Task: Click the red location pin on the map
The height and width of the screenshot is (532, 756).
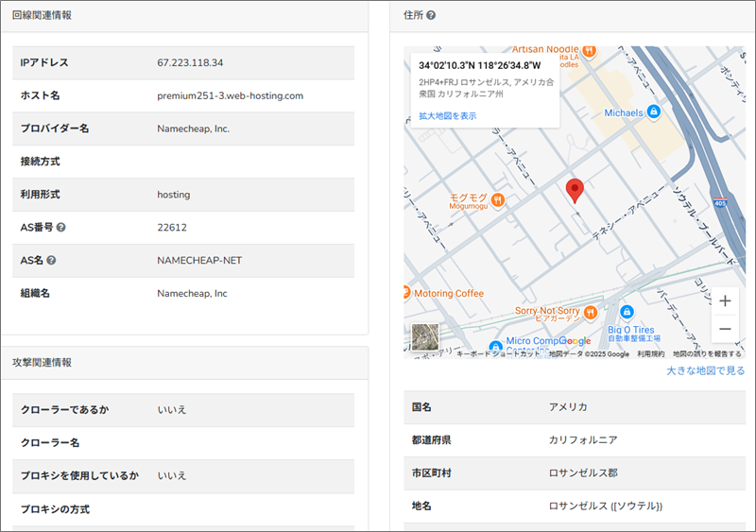Action: pos(575,190)
